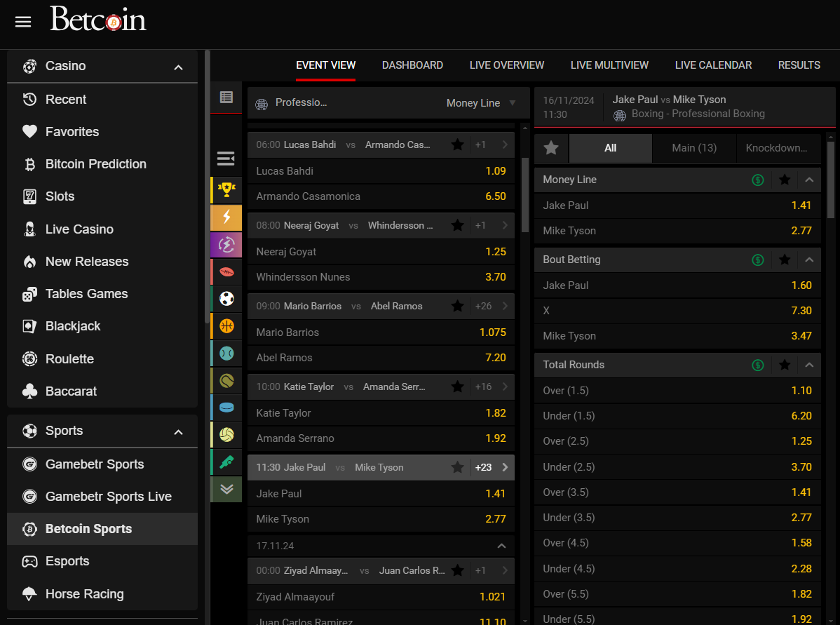Screen dimensions: 840x625
Task: Select the basketball sport icon
Action: point(226,326)
